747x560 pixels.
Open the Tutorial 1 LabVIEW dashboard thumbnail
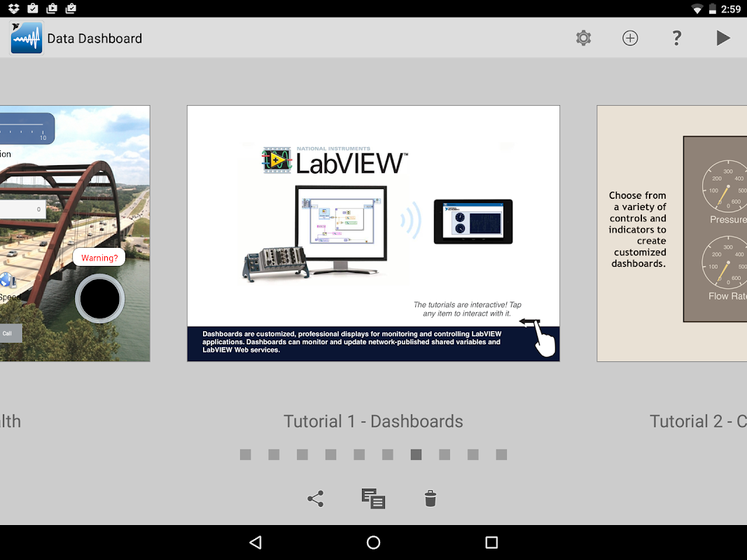[x=374, y=233]
